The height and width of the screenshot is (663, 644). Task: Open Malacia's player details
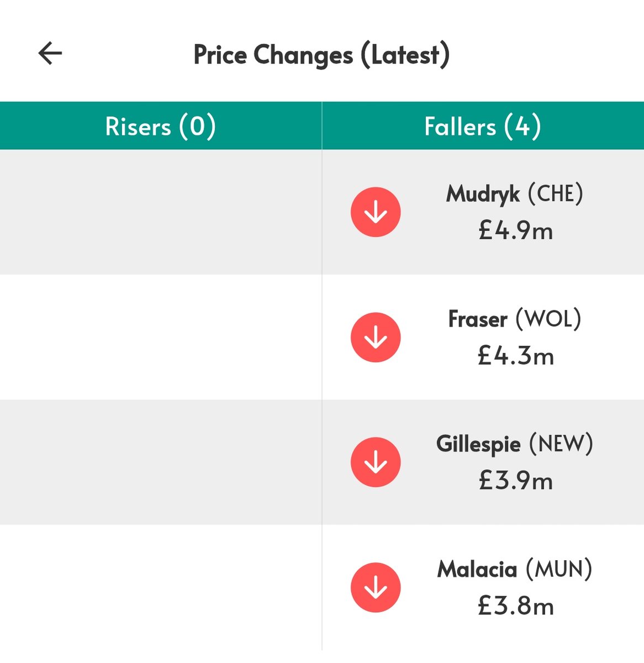(x=476, y=570)
